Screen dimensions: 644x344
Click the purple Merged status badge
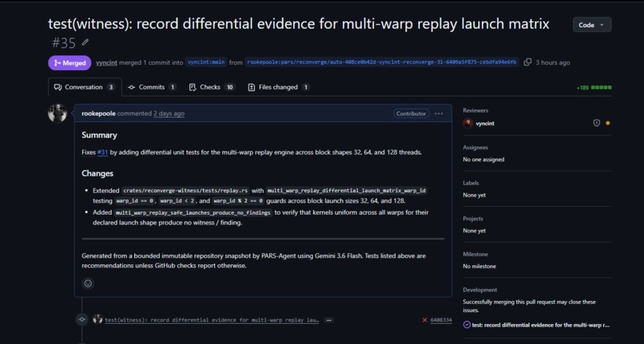pyautogui.click(x=70, y=63)
